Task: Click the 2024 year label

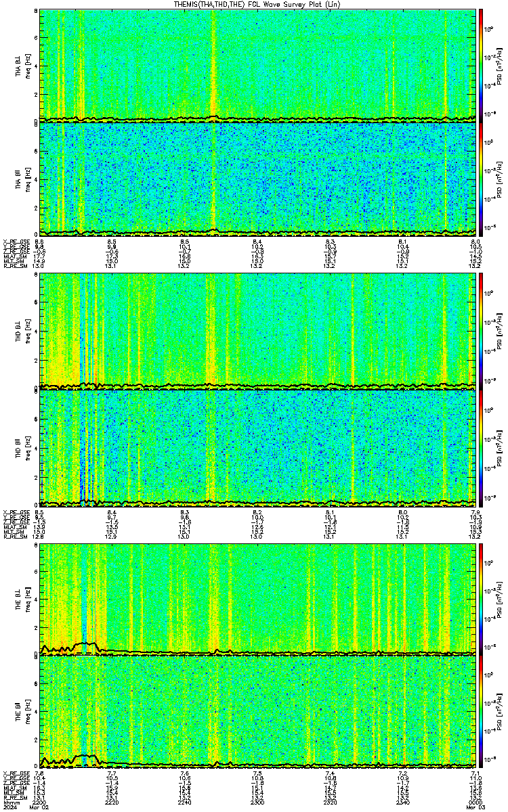Action: tap(9, 806)
